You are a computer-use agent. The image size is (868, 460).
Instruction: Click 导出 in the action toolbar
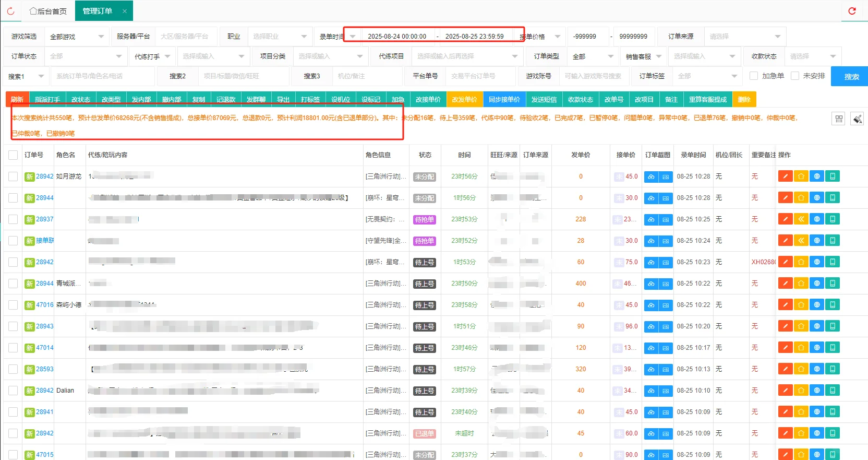[x=283, y=99]
